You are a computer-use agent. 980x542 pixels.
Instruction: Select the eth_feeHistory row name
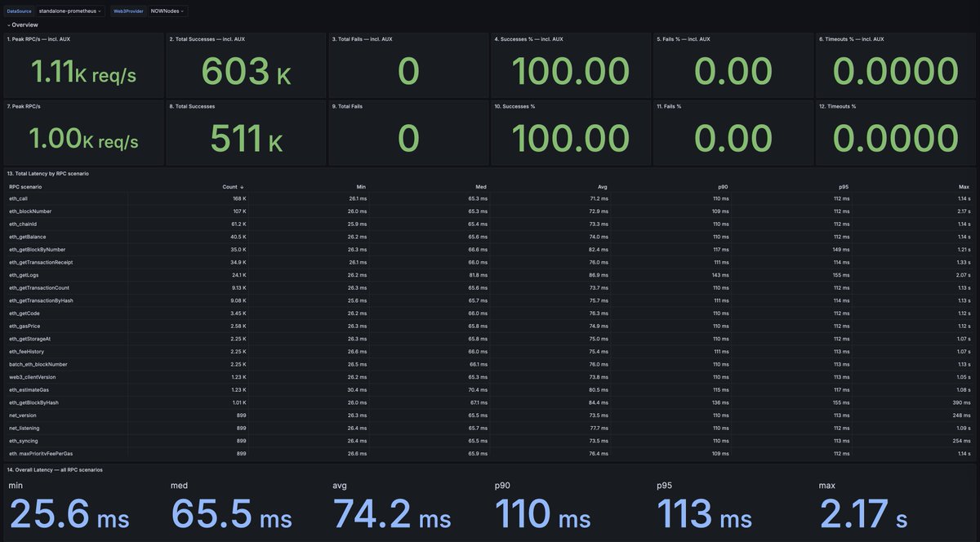[x=25, y=352]
